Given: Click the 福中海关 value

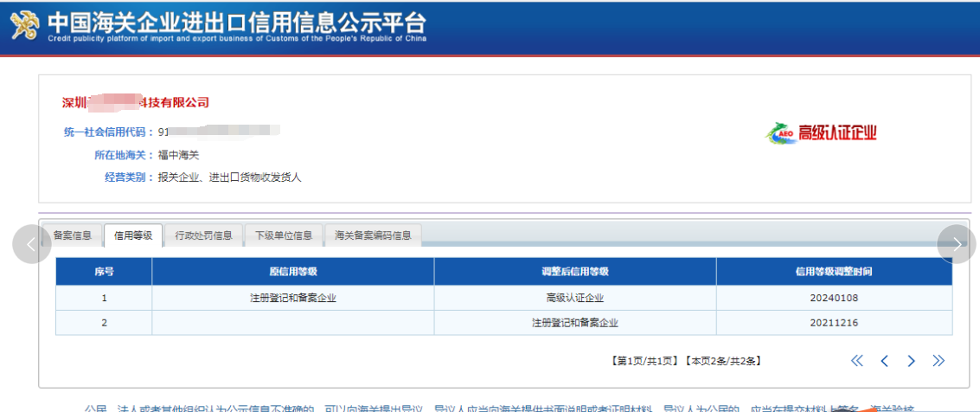Looking at the screenshot, I should tap(179, 155).
